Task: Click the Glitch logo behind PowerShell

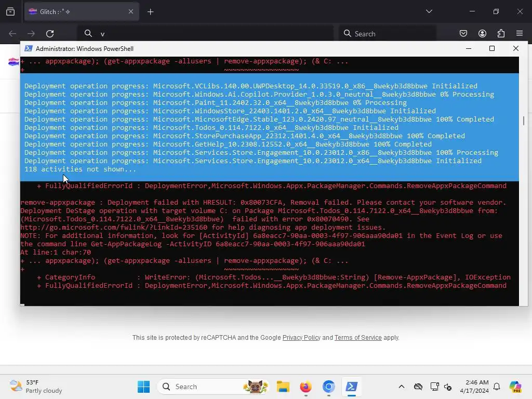Action: click(x=13, y=62)
